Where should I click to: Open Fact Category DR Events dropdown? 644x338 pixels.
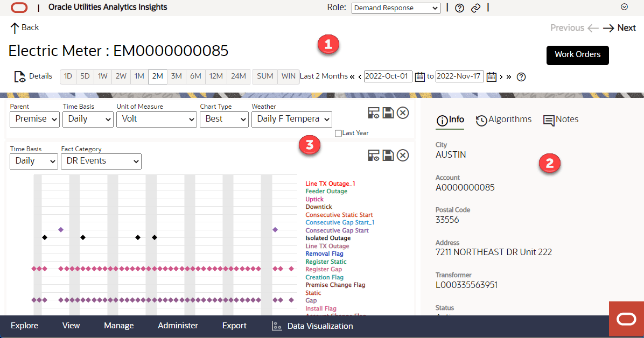101,161
